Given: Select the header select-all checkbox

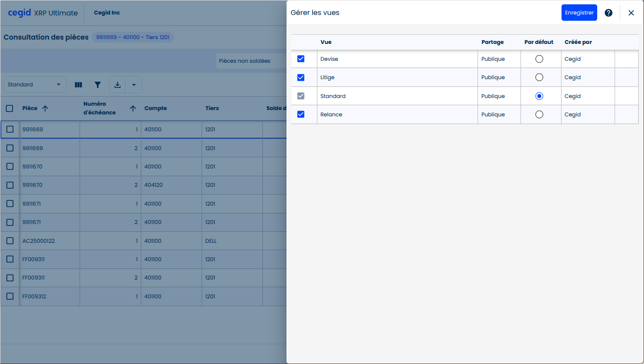Looking at the screenshot, I should [x=10, y=109].
